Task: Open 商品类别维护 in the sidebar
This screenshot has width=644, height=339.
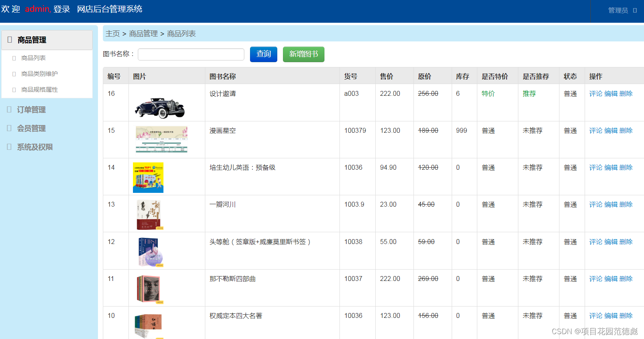Action: coord(39,74)
